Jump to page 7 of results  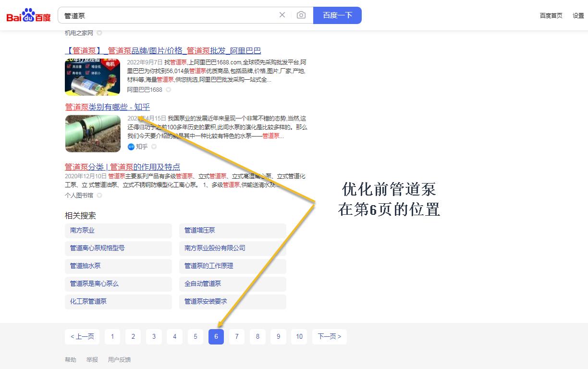tap(236, 337)
